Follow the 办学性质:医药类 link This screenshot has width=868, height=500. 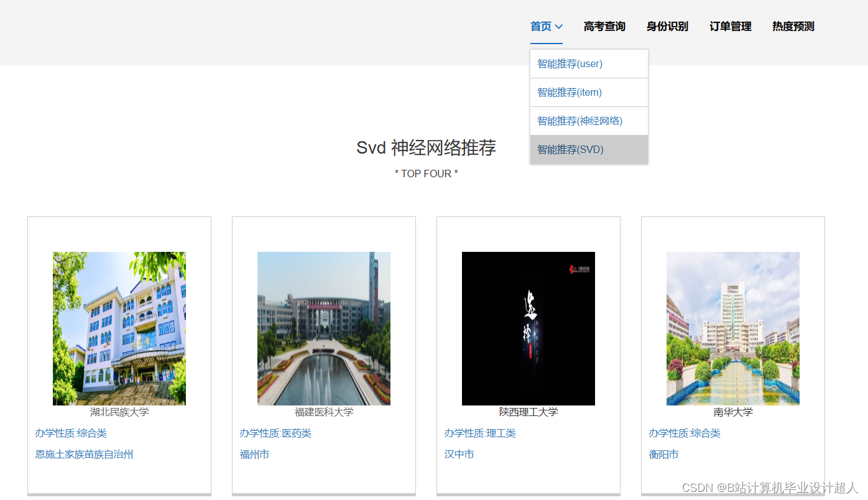point(275,433)
